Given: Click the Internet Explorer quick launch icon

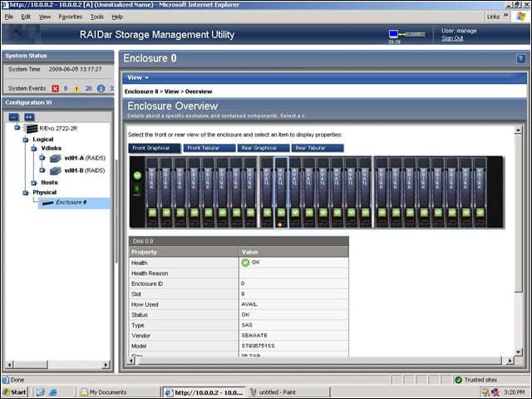Looking at the screenshot, I should [x=53, y=392].
